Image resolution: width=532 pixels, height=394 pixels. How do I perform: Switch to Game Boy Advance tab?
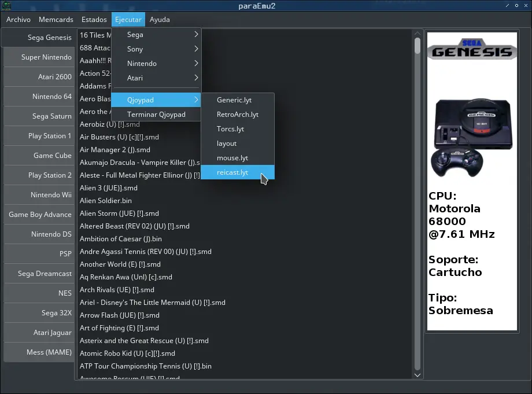(x=39, y=215)
